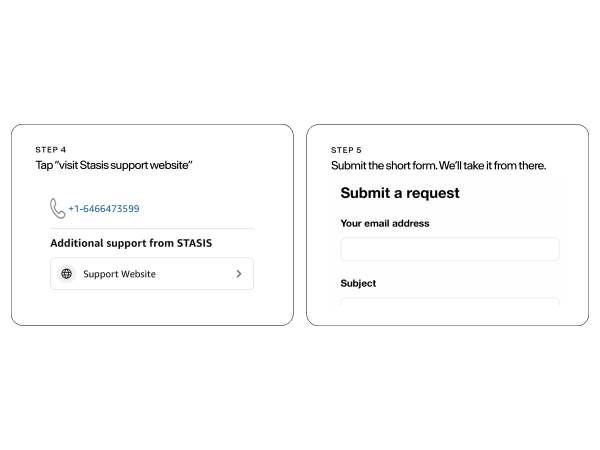Focus the Your email address input field
600x450 pixels.
click(x=450, y=249)
